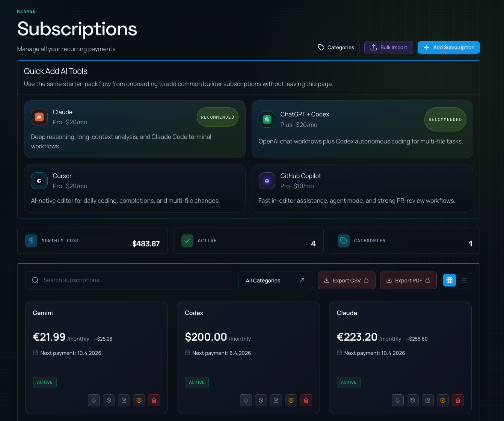Click the edit pencil icon on Claude card
This screenshot has width=504, height=421.
tap(428, 400)
